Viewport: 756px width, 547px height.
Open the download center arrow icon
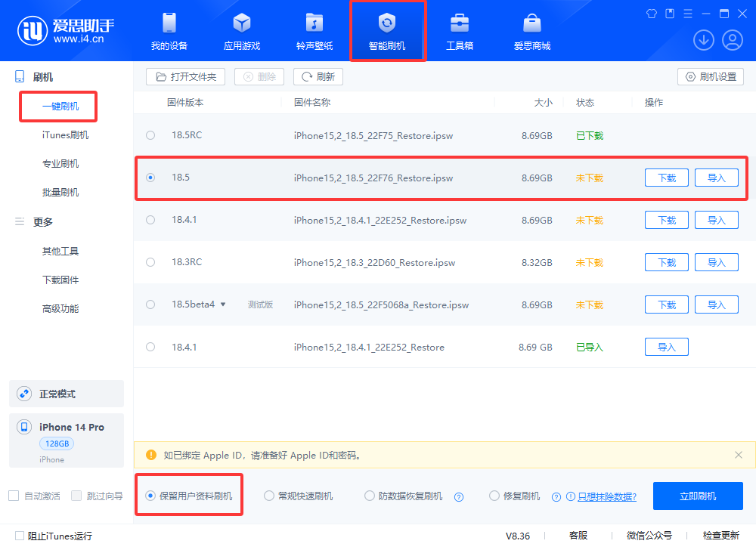pyautogui.click(x=704, y=39)
